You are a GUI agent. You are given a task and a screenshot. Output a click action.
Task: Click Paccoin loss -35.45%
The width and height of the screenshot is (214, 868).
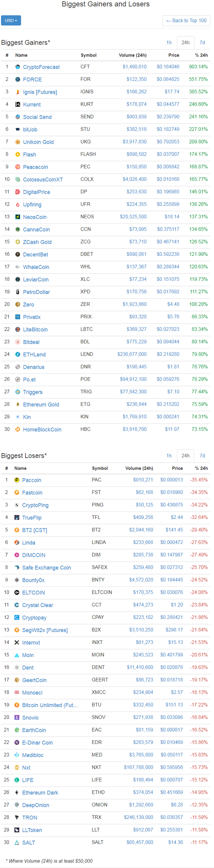[x=199, y=480]
